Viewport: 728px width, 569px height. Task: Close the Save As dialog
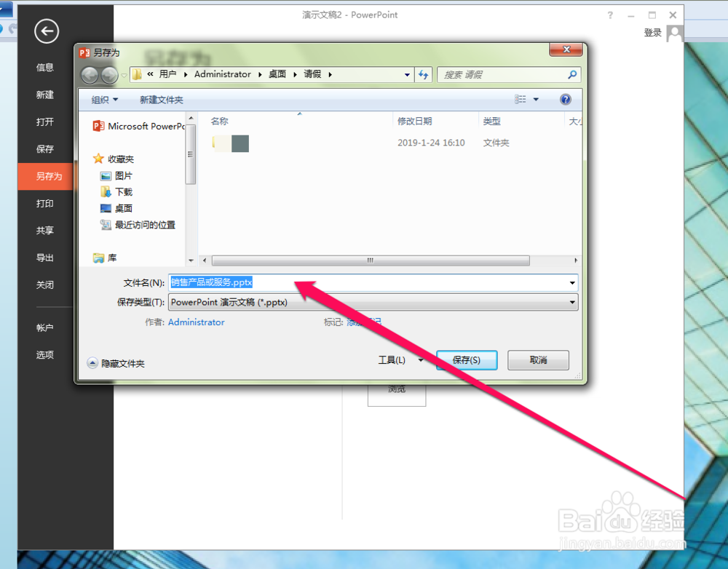click(x=566, y=49)
